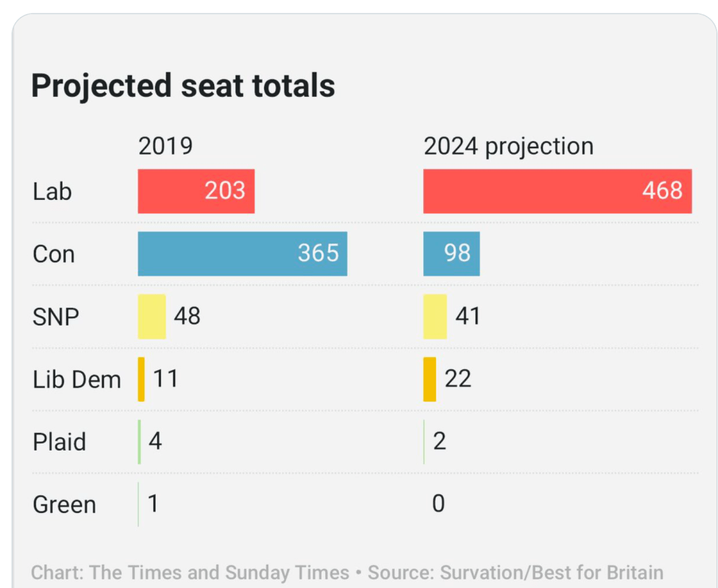
Task: Click the "Projected seat totals" chart title
Action: point(183,86)
